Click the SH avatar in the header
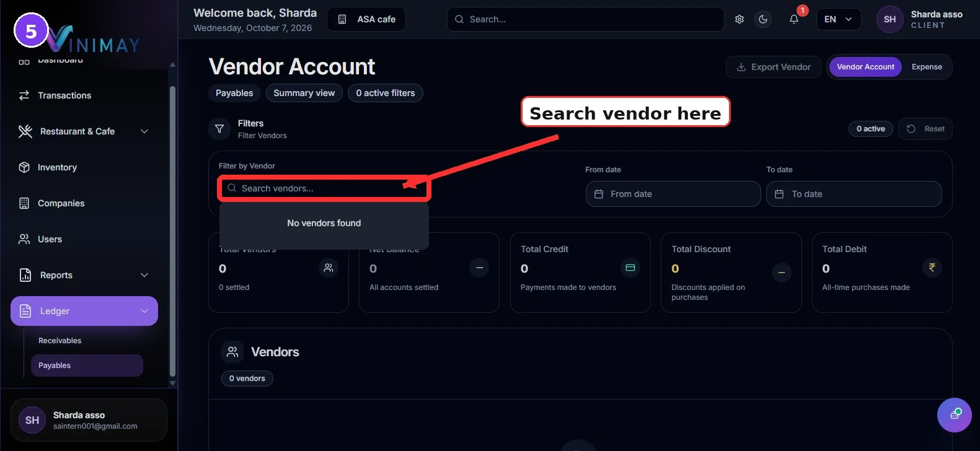980x451 pixels. (x=890, y=19)
